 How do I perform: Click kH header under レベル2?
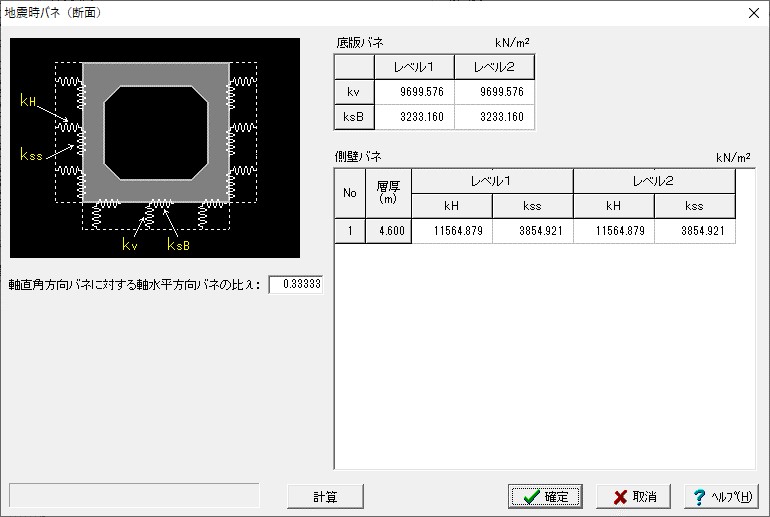coord(614,206)
